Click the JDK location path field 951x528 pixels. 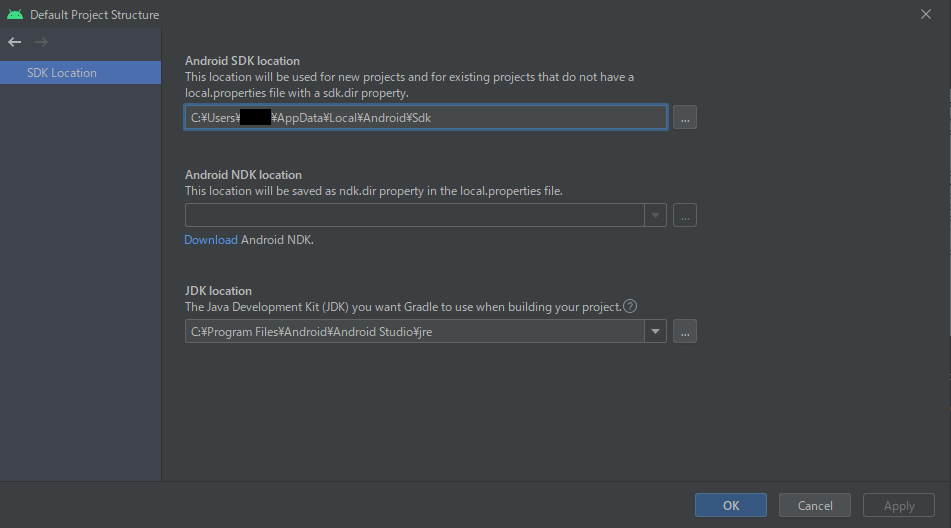point(414,332)
